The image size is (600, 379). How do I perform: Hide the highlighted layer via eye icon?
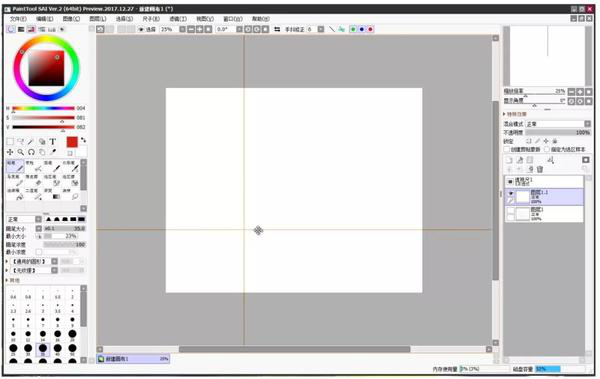(510, 193)
